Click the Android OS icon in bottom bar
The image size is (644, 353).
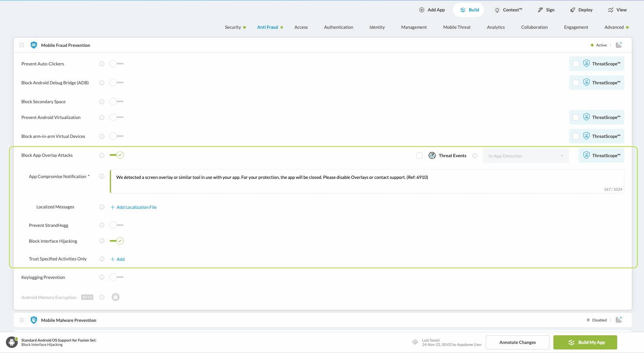pos(12,342)
